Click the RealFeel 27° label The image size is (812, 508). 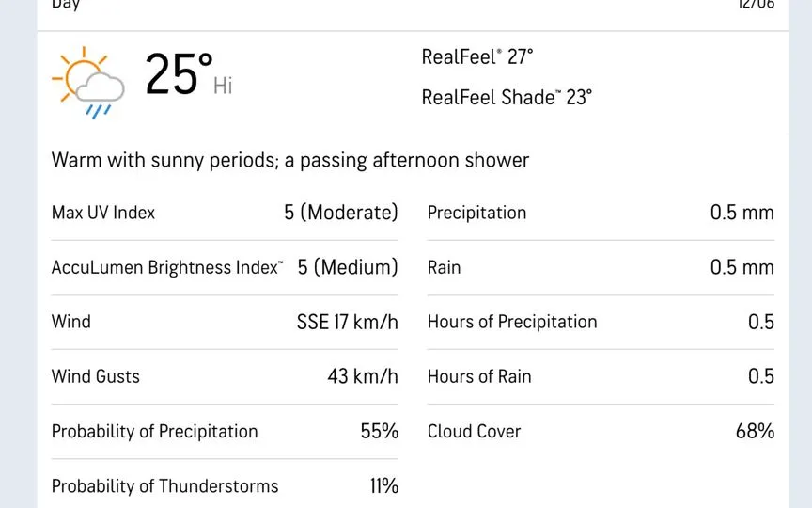[x=476, y=56]
